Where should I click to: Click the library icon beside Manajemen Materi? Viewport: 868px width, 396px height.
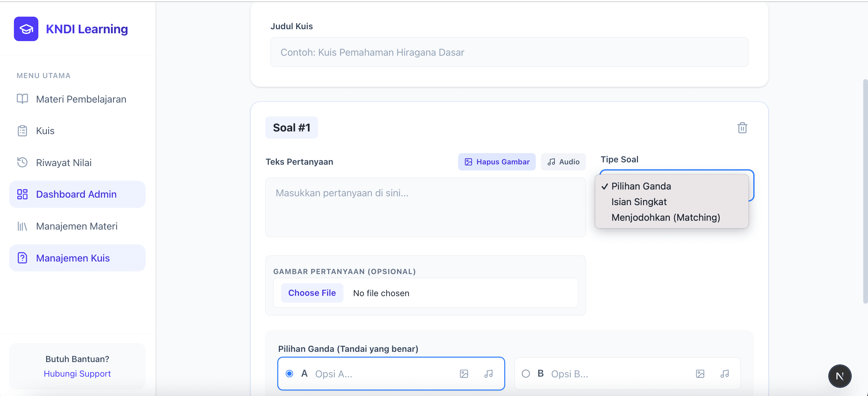coord(22,226)
